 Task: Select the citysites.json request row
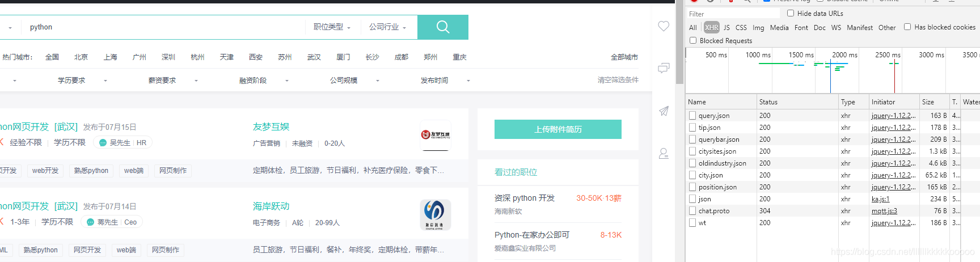point(833,151)
